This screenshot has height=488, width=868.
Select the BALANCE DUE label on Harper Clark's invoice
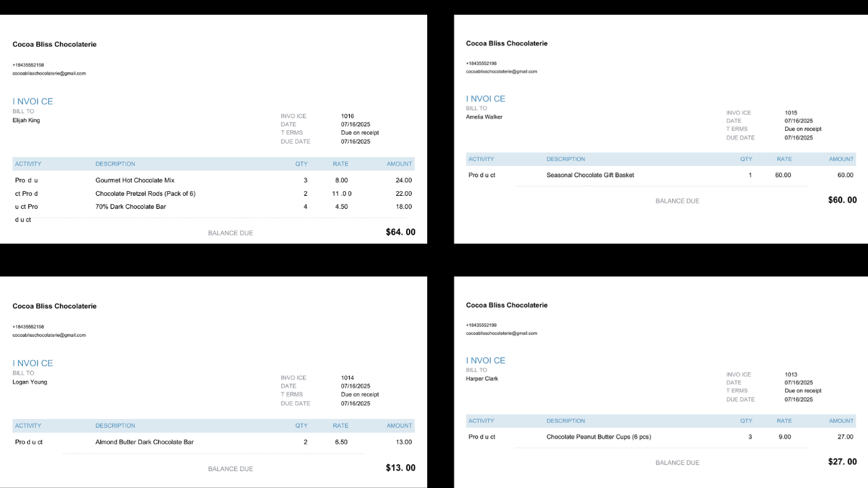(x=677, y=463)
